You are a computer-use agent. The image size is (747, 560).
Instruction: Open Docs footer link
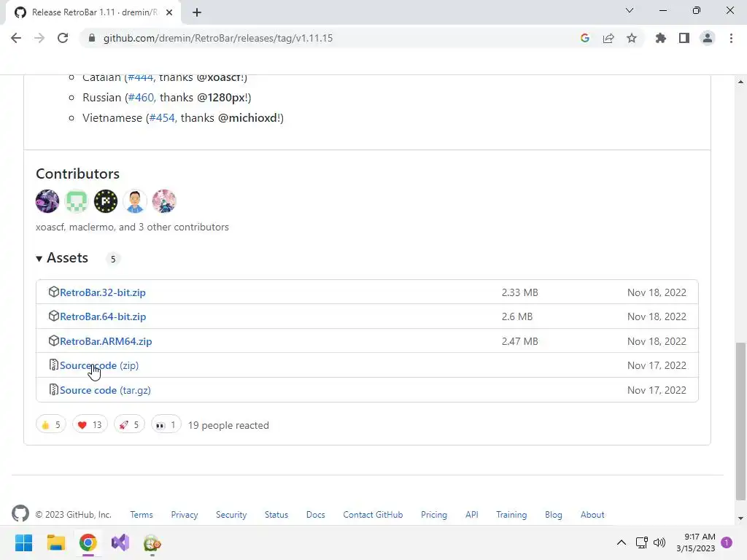(315, 515)
